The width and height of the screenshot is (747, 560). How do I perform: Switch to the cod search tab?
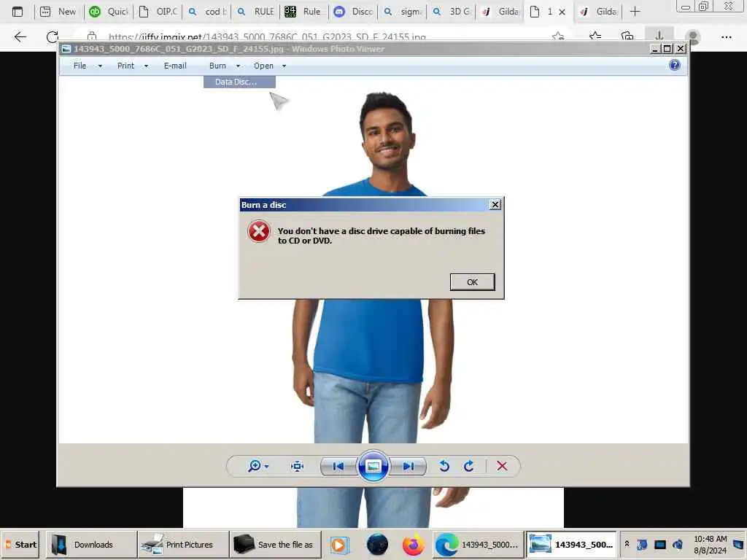click(206, 12)
